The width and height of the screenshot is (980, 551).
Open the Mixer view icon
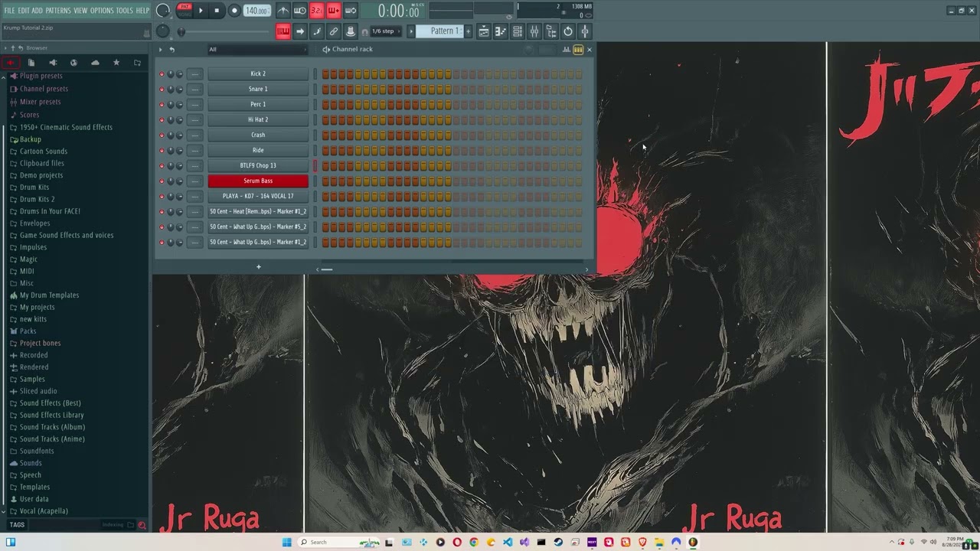(x=534, y=31)
